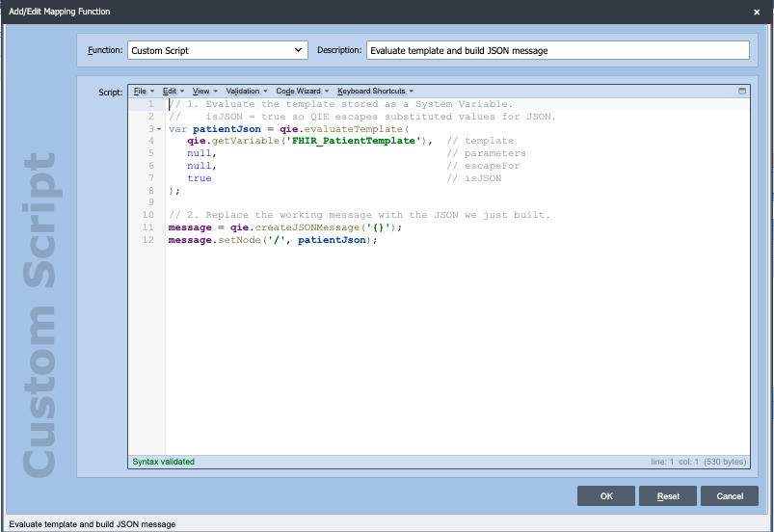Click line number 12 in the gutter
Image resolution: width=774 pixels, height=532 pixels.
coord(148,240)
